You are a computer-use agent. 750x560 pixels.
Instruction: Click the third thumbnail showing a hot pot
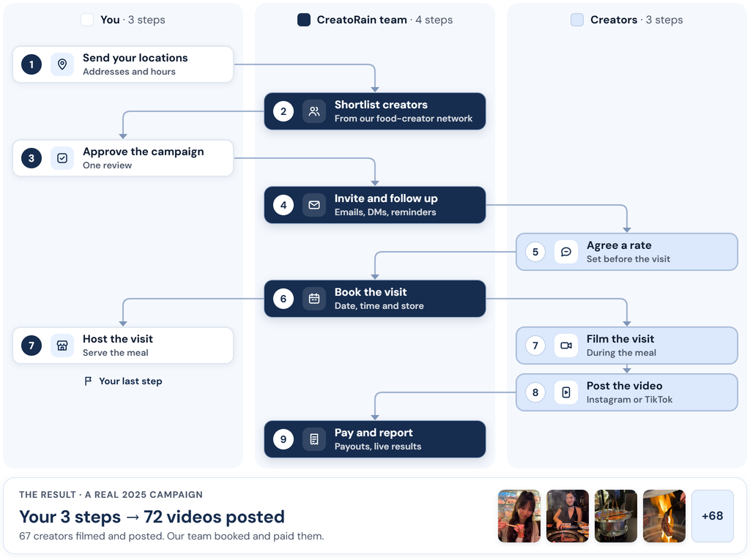615,516
